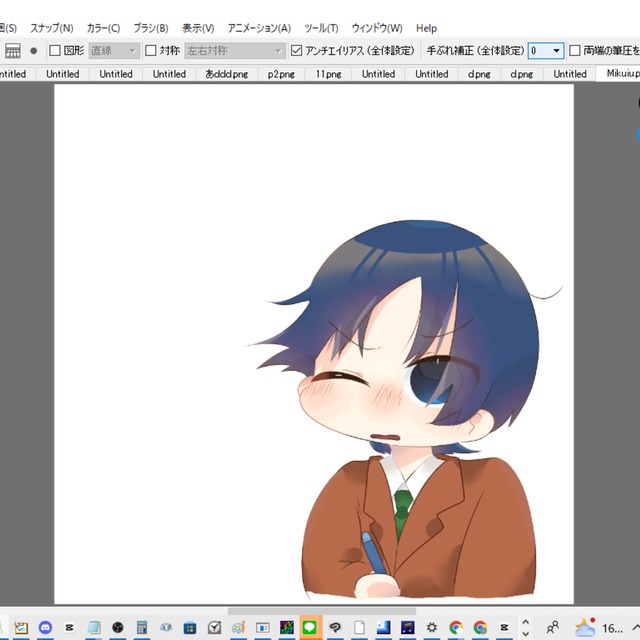Enable the 対称 (symmetry) checkbox
640x640 pixels.
click(151, 50)
